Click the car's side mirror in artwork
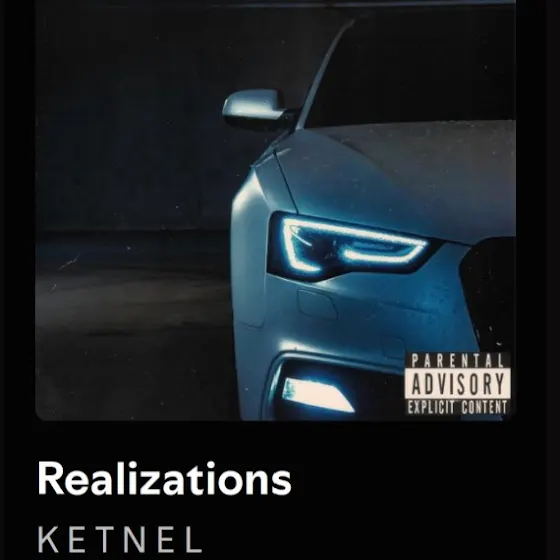Viewport: 560px width, 560px height. [x=254, y=107]
